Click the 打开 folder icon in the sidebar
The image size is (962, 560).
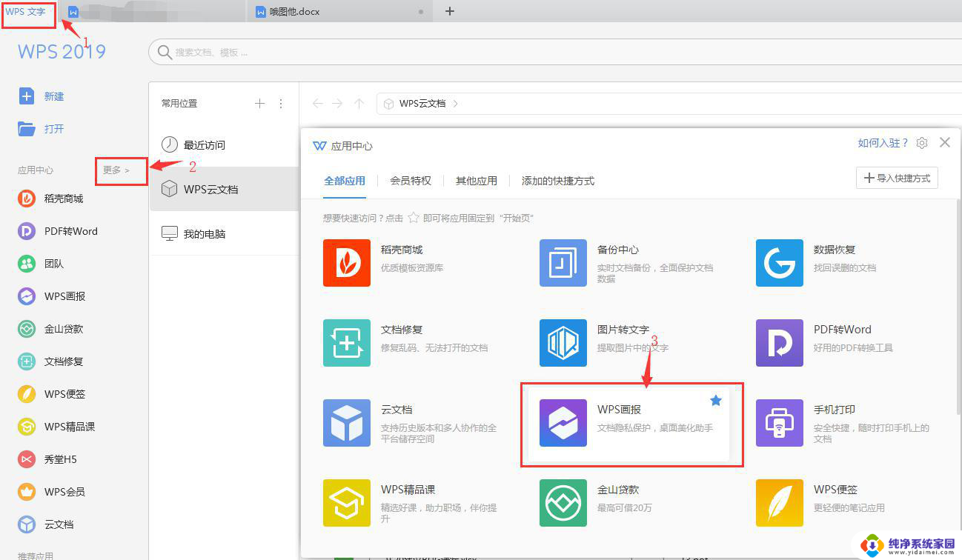(27, 129)
